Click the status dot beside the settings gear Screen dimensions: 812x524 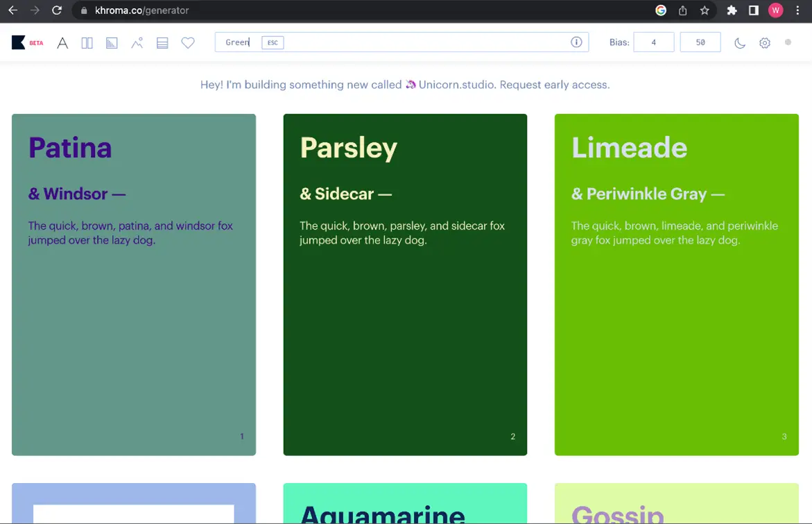coord(787,42)
